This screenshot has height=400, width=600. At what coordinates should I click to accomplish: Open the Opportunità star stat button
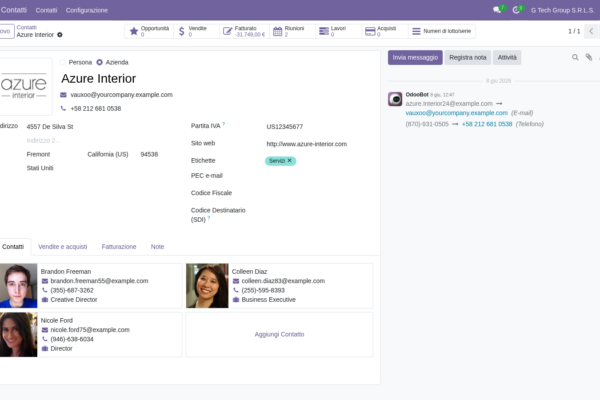click(149, 31)
